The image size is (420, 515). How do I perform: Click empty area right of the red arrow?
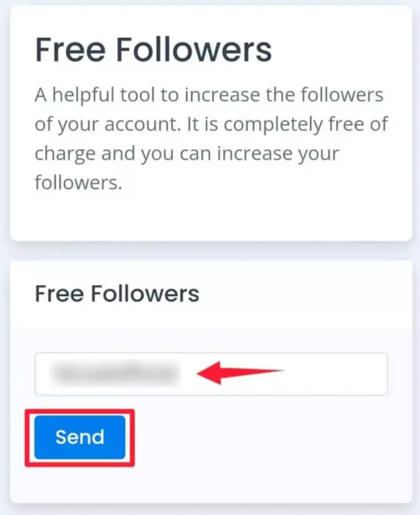point(335,374)
